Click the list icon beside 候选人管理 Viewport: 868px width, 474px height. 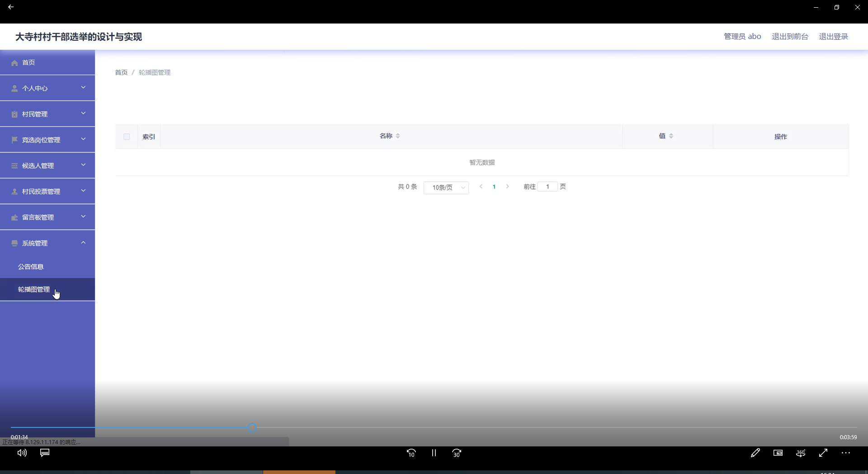[14, 166]
